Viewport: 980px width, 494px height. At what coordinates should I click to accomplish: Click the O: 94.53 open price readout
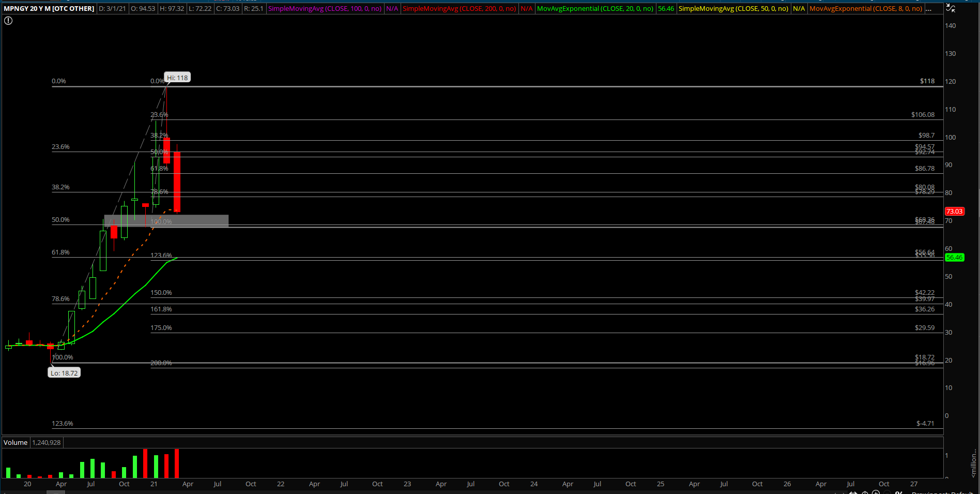[143, 9]
